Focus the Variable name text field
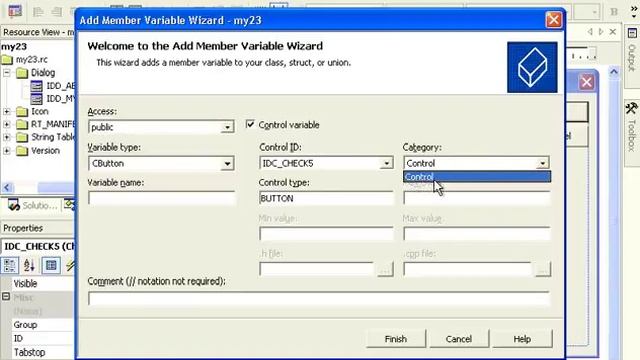Screen dimensions: 640x360 click(x=161, y=198)
